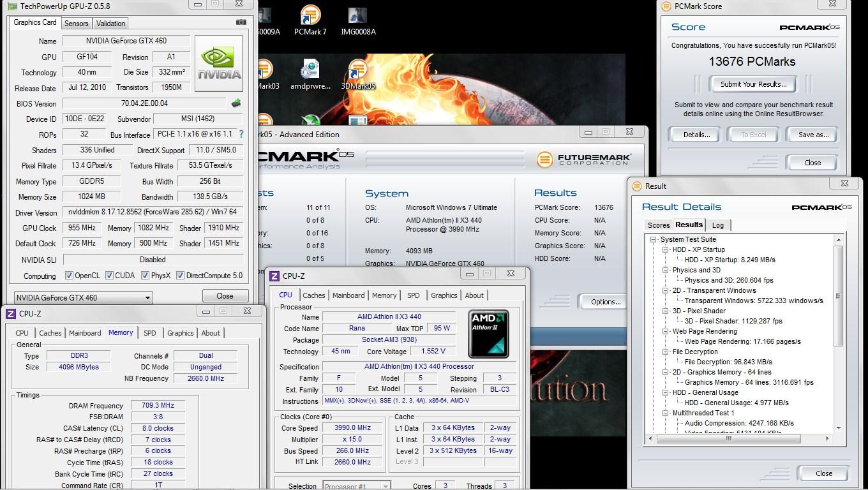The image size is (868, 490).
Task: Open Mainboard tab in CPU-Z processor window
Action: (348, 295)
